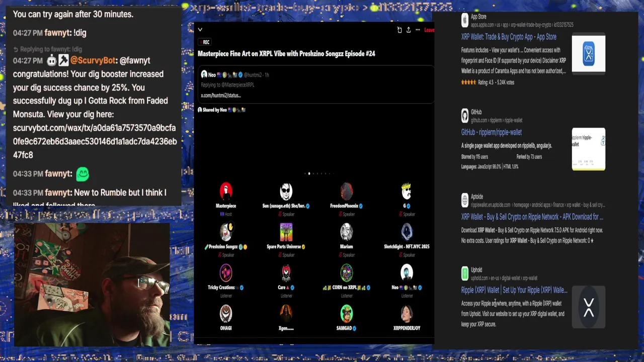The height and width of the screenshot is (362, 644).
Task: Open the XRP Wallet app thumbnail
Action: point(589,53)
